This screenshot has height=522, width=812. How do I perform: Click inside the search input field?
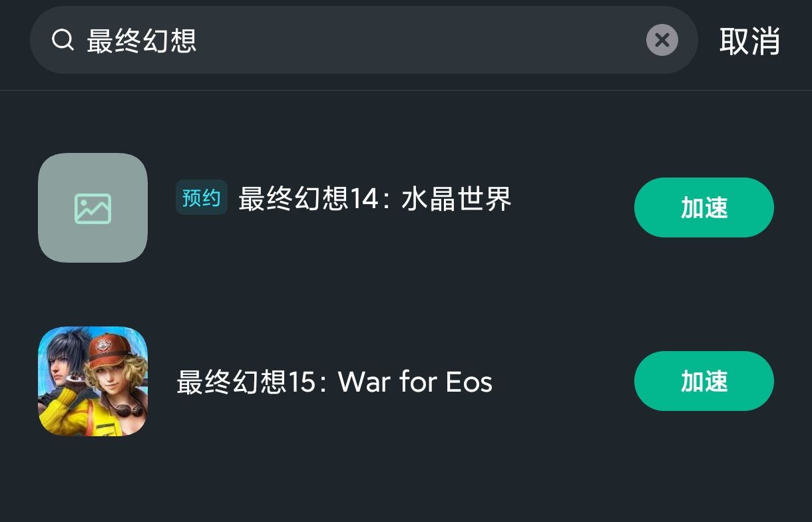tap(333, 40)
